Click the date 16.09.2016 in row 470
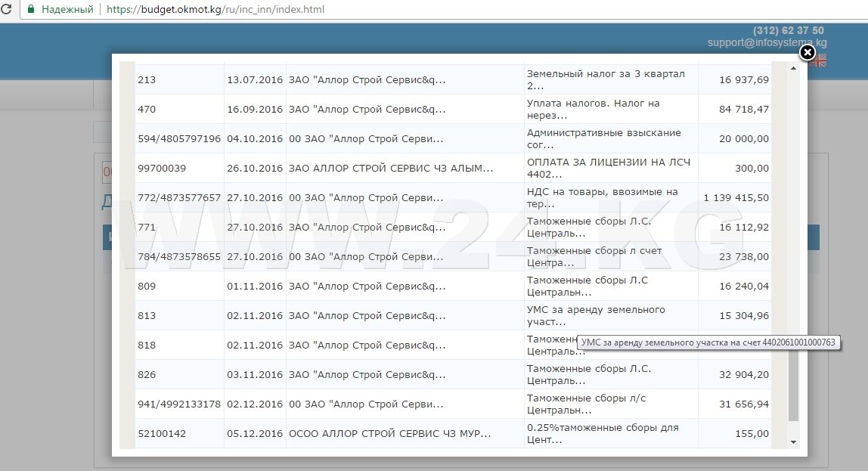Screen dimensions: 868x471 tap(254, 109)
